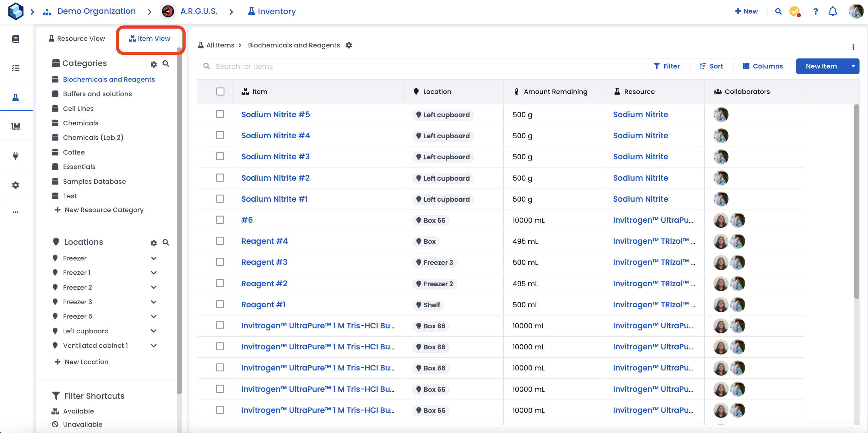Open the Inventory flask sidebar icon
This screenshot has height=433, width=868.
(15, 97)
